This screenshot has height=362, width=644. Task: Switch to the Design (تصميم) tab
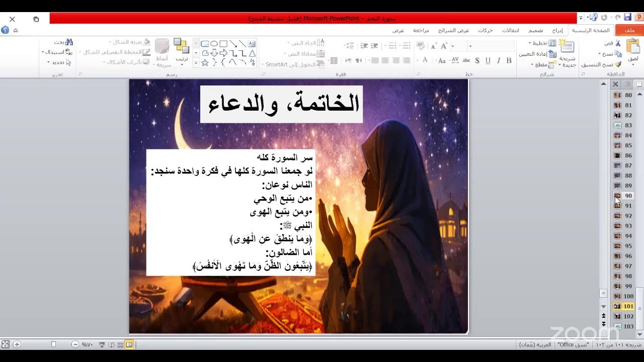(535, 30)
